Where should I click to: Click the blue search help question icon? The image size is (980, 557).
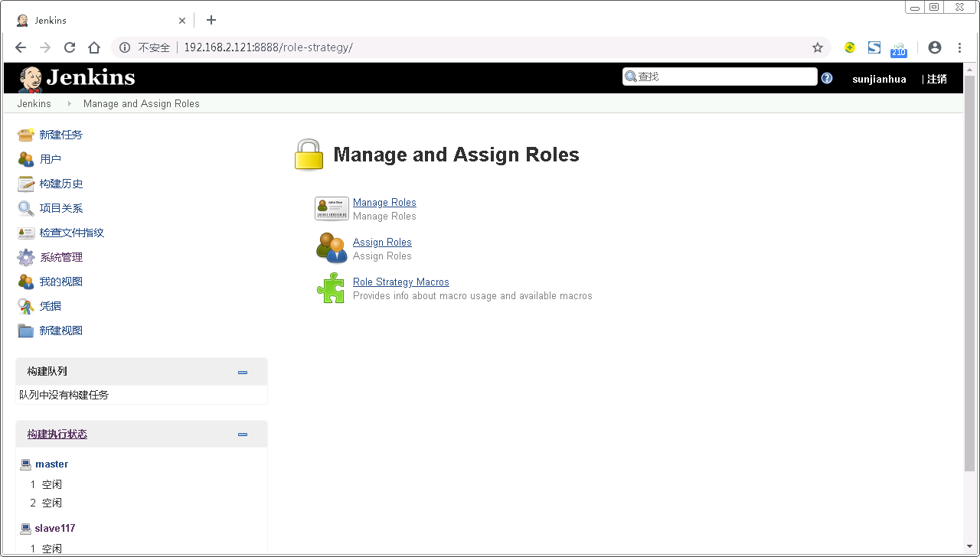click(x=827, y=78)
